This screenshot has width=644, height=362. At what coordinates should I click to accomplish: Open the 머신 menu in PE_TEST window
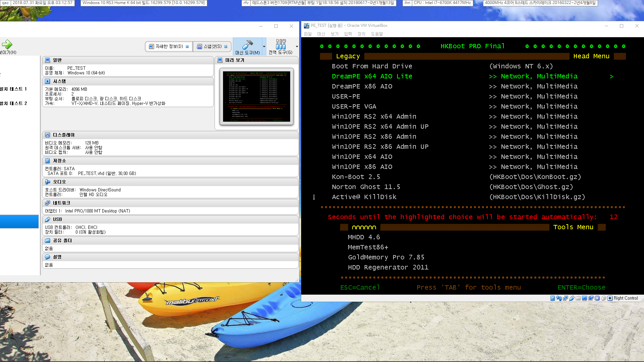pos(321,34)
